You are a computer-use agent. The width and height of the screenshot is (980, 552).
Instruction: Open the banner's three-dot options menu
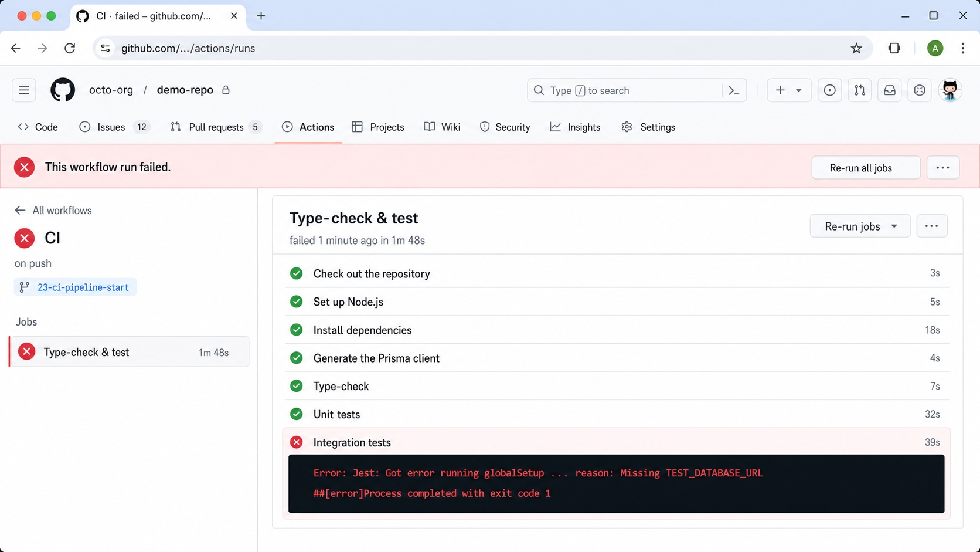tap(942, 168)
